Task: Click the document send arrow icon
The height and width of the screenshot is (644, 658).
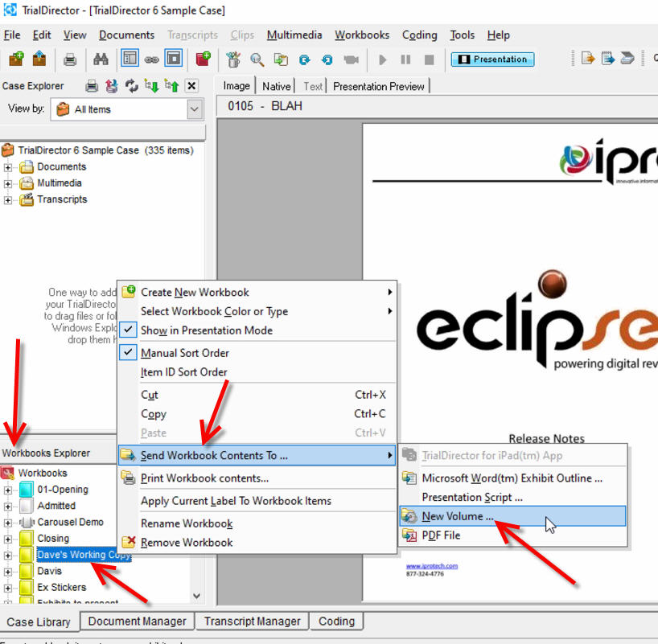Action: [x=607, y=59]
